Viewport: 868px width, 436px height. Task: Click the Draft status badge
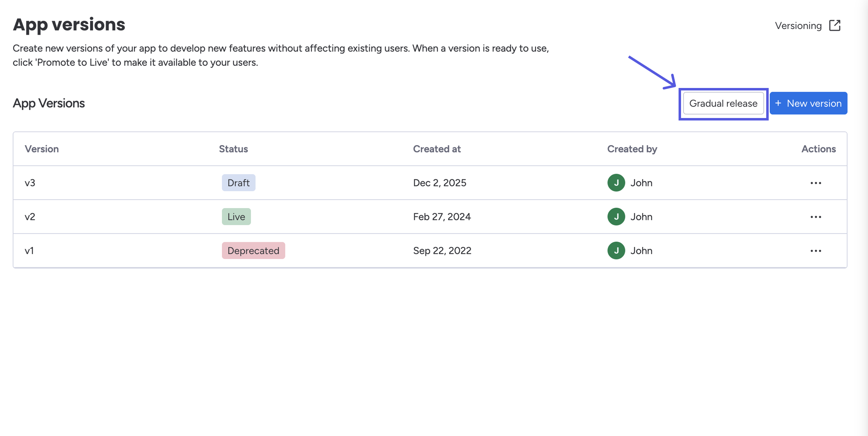pyautogui.click(x=239, y=183)
